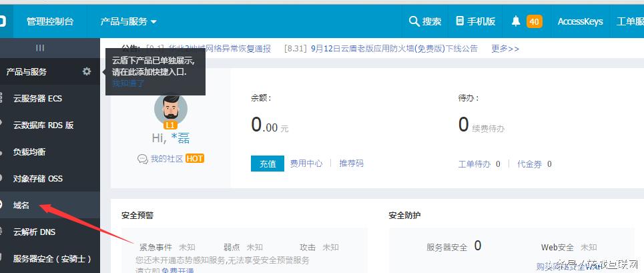This screenshot has height=273, width=644.
Task: Click the Web安全 status label
Action: pyautogui.click(x=557, y=247)
